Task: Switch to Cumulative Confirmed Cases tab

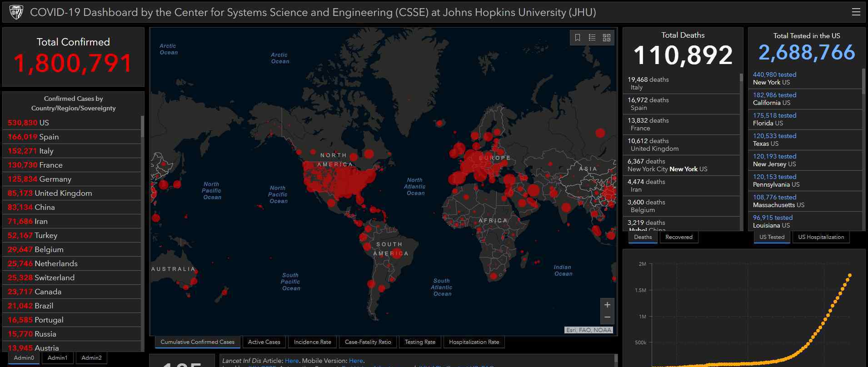Action: 198,342
